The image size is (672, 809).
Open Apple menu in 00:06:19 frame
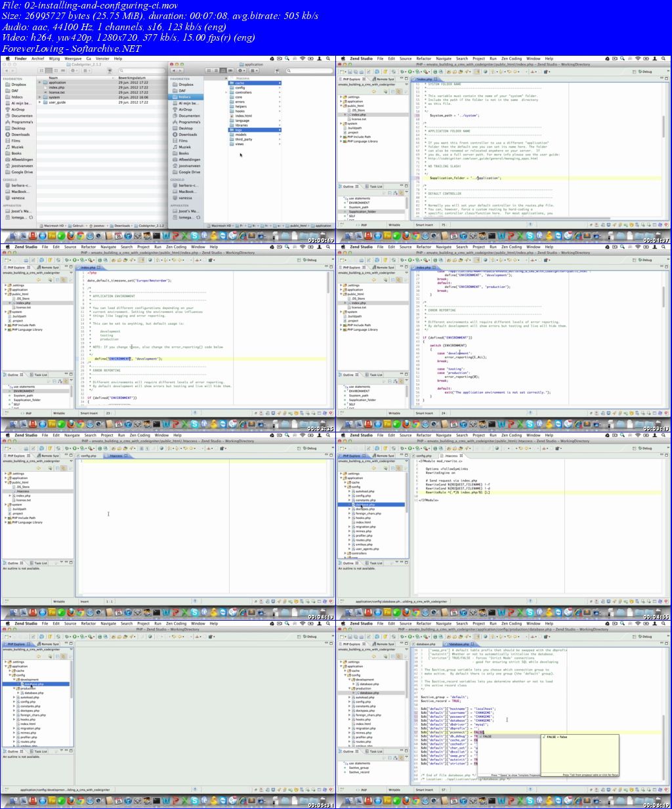pos(343,624)
